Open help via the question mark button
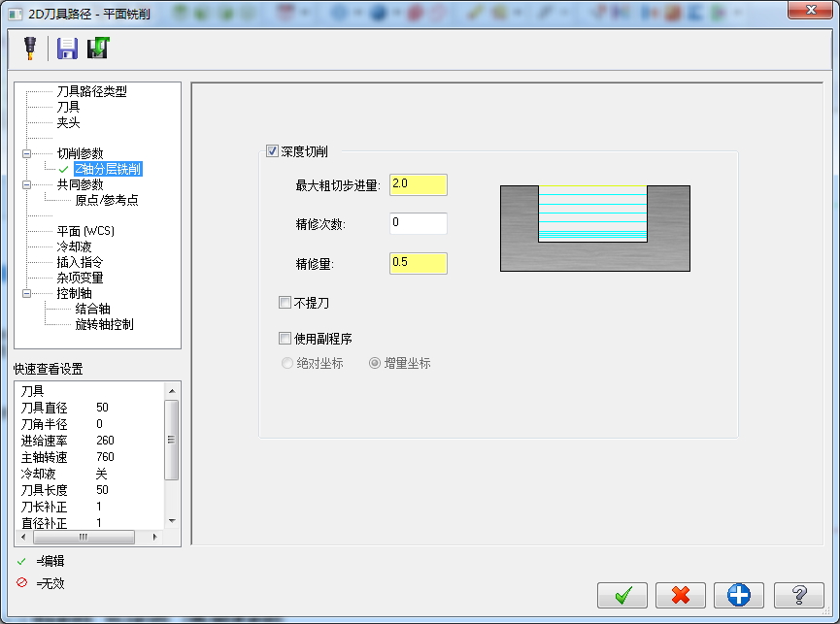The image size is (840, 624). (x=796, y=595)
